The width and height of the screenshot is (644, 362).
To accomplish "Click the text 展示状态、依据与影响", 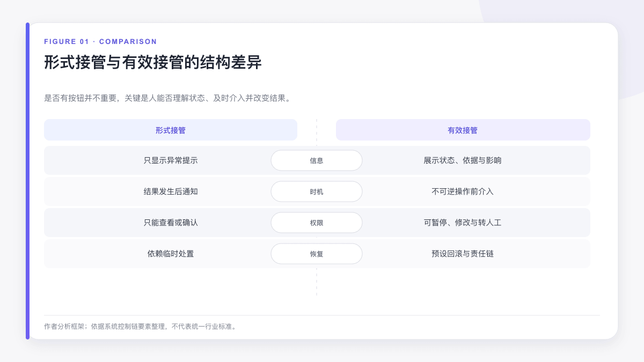I will 463,160.
